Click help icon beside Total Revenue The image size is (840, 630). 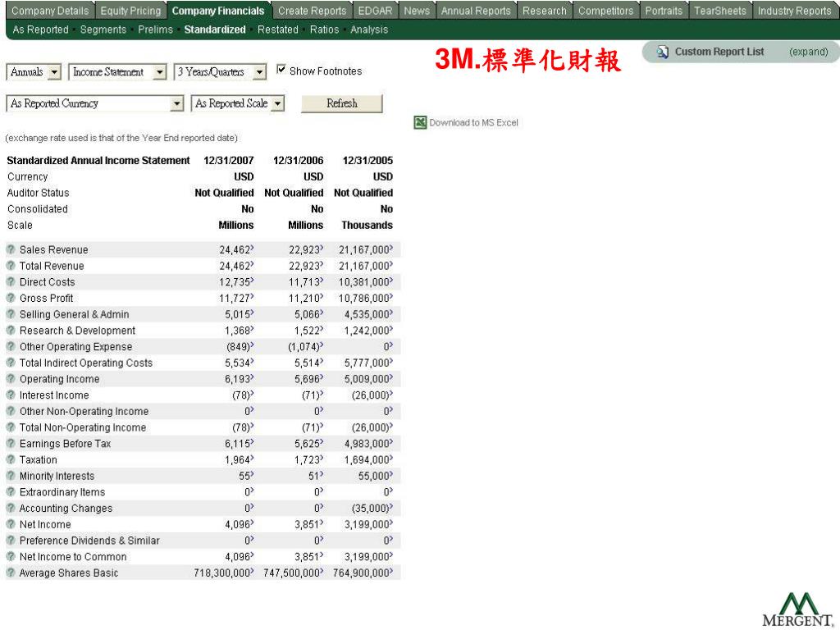(10, 265)
